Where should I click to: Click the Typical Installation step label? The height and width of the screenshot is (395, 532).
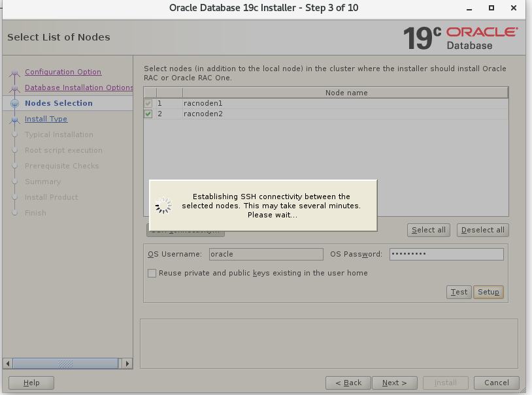pyautogui.click(x=59, y=134)
